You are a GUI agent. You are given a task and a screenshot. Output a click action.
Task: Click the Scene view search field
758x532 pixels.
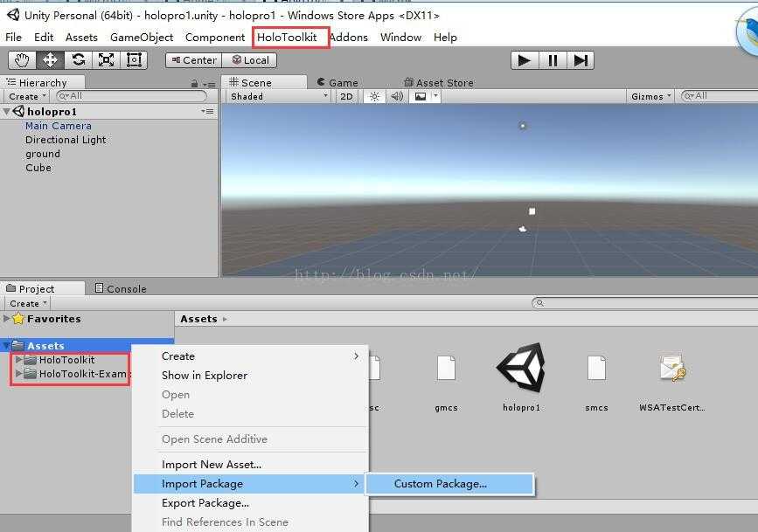pyautogui.click(x=720, y=96)
